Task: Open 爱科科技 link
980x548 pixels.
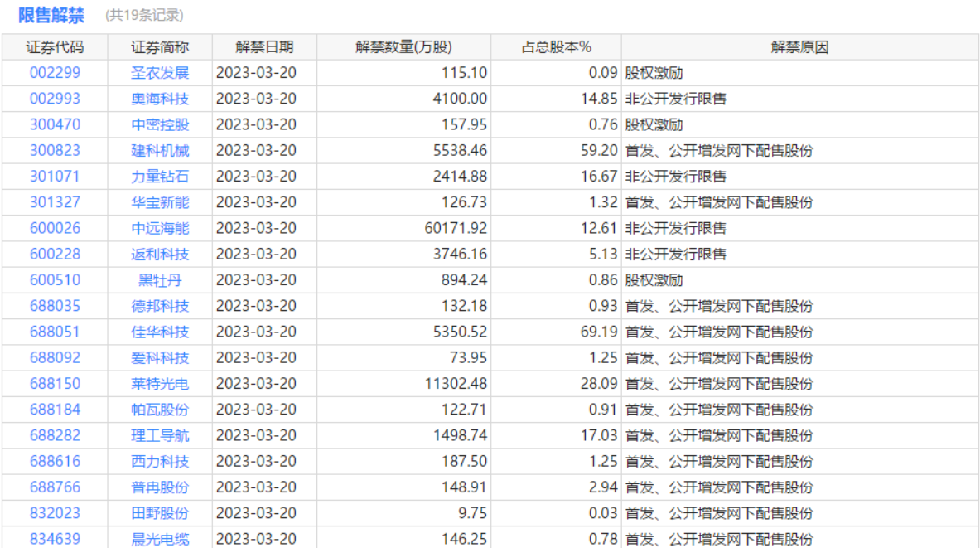Action: tap(160, 358)
